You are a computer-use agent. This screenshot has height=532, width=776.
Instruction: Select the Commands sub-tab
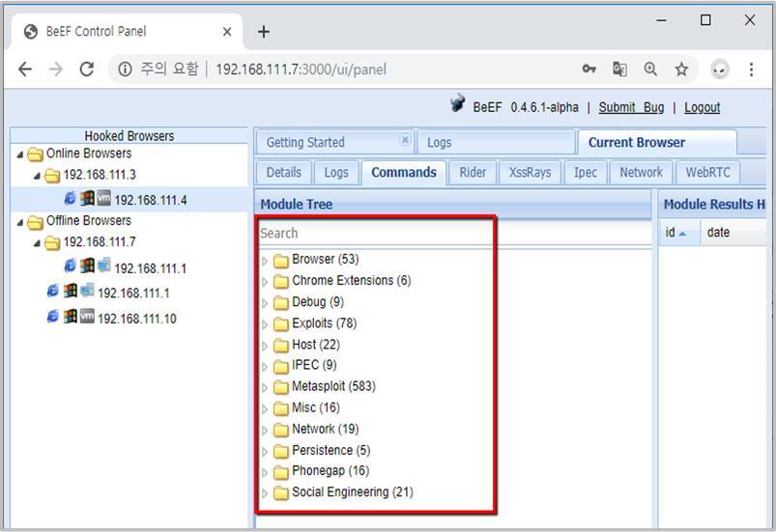404,172
